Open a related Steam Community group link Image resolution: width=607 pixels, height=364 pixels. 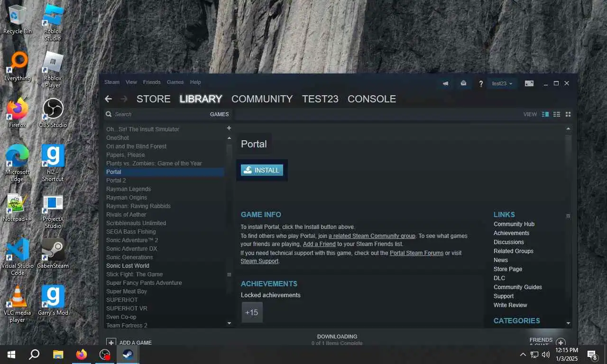tap(372, 236)
